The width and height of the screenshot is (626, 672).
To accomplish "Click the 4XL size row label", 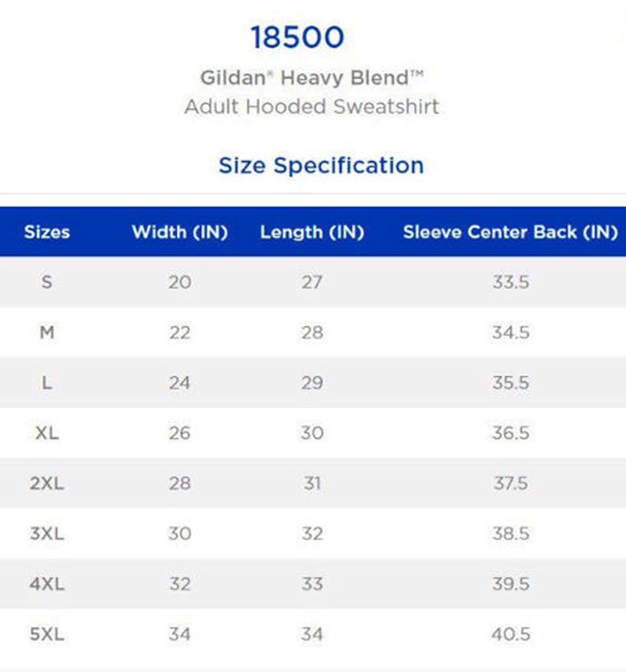I will pos(47,584).
